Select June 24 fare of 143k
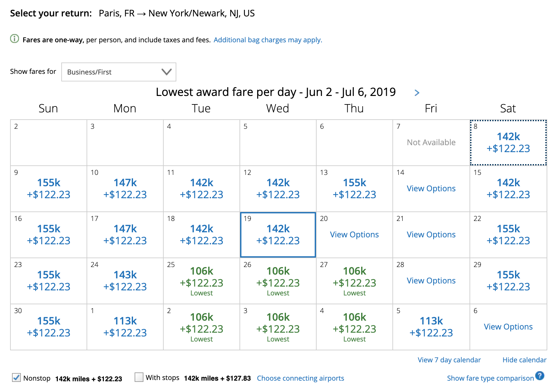The width and height of the screenshot is (558, 392). coord(125,281)
